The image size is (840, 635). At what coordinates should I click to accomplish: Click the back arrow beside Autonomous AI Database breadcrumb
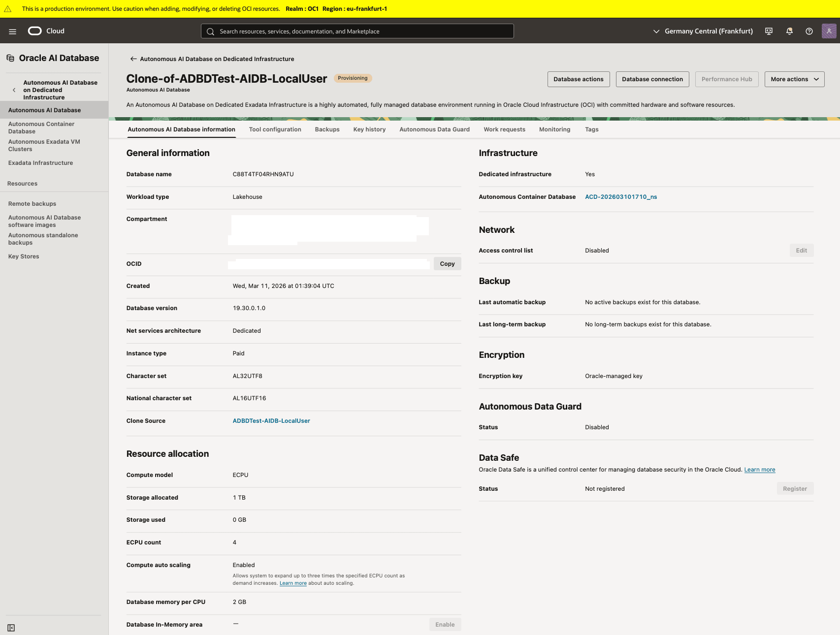pos(133,59)
